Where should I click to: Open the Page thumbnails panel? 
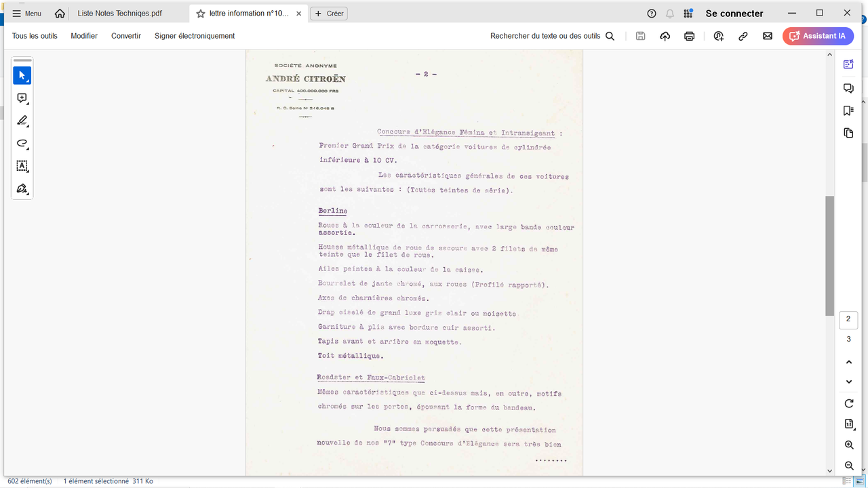848,133
